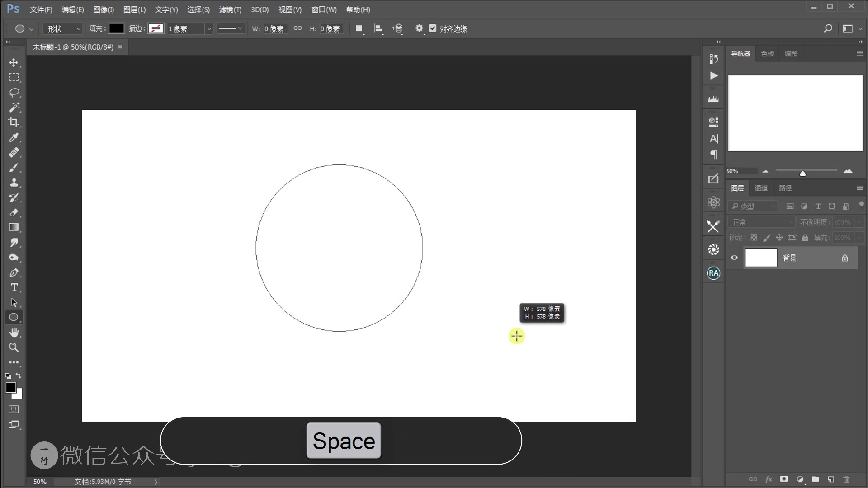The width and height of the screenshot is (868, 488).
Task: Open the 窗口(W) menu
Action: coord(324,9)
